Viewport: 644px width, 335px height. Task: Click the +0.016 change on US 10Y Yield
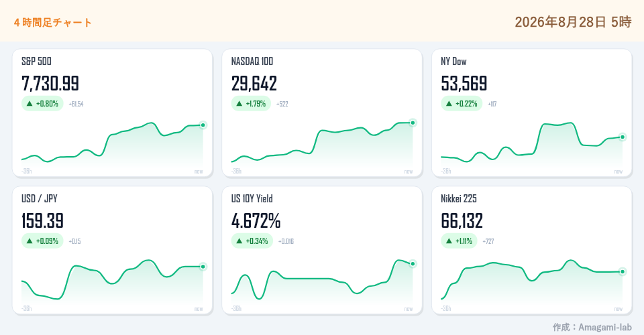286,241
